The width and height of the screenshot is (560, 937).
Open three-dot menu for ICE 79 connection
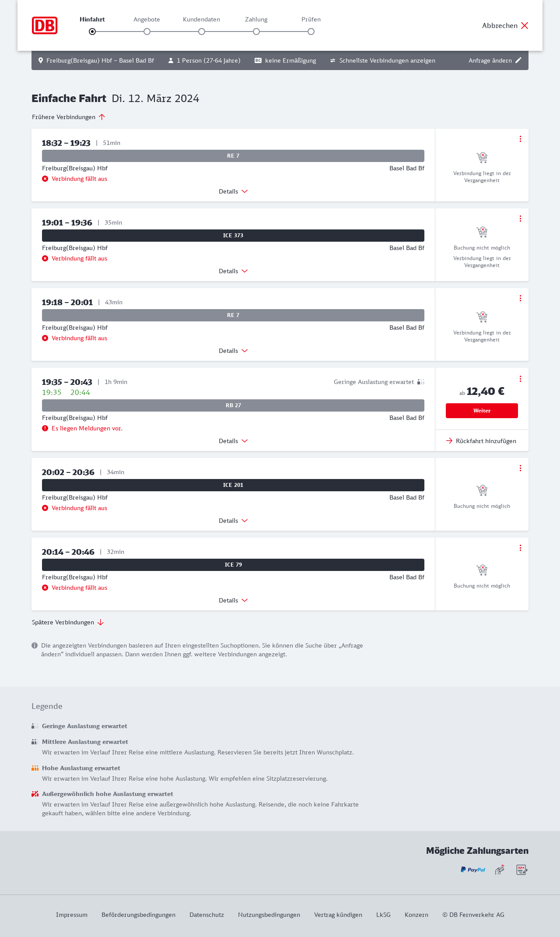tap(520, 548)
